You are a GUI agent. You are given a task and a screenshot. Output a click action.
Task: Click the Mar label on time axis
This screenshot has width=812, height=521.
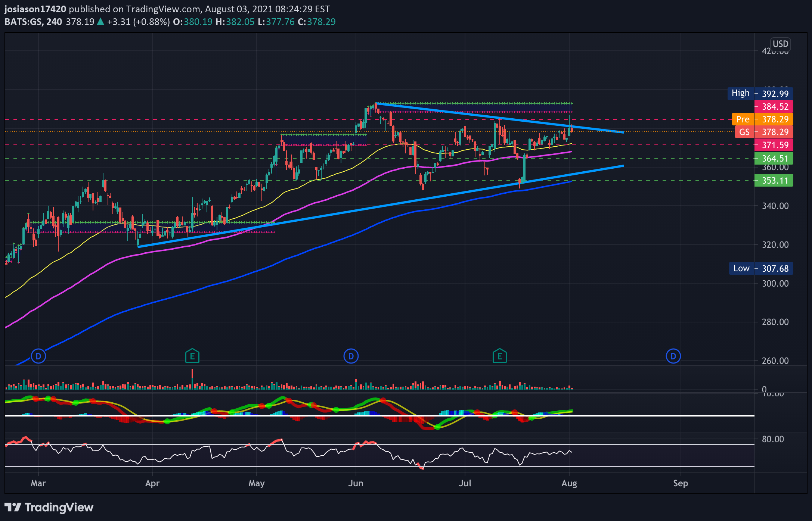click(x=38, y=483)
